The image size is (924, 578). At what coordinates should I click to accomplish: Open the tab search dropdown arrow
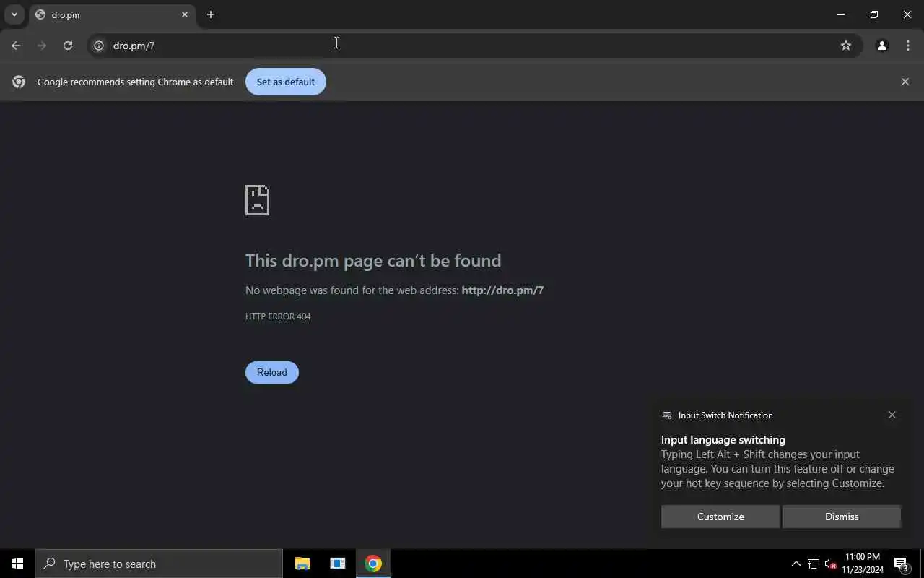point(14,14)
